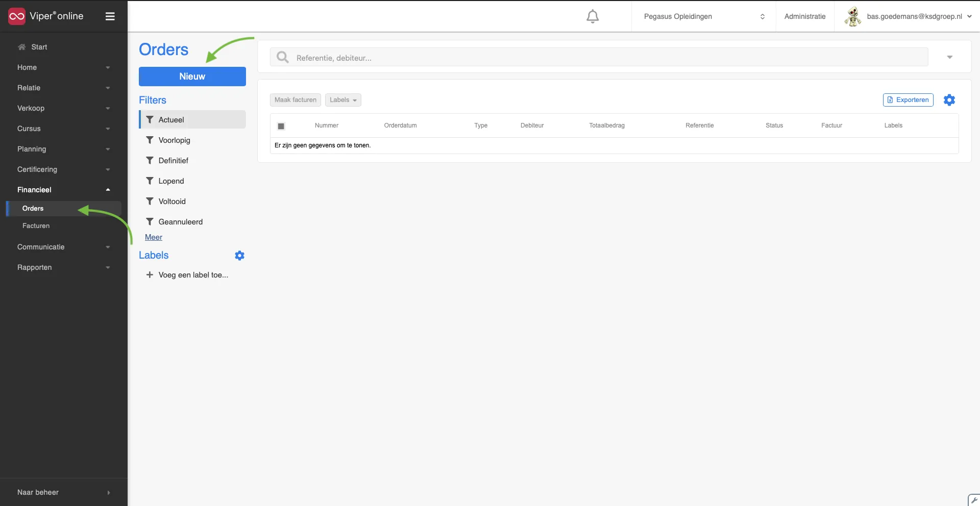Click the Meer filters link
Image resolution: width=980 pixels, height=506 pixels.
coord(154,237)
